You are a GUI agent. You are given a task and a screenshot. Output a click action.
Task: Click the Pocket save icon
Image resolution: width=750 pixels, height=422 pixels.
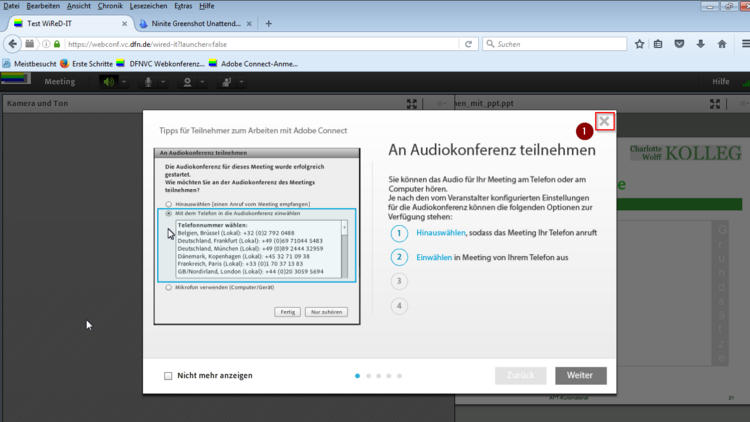pos(679,44)
